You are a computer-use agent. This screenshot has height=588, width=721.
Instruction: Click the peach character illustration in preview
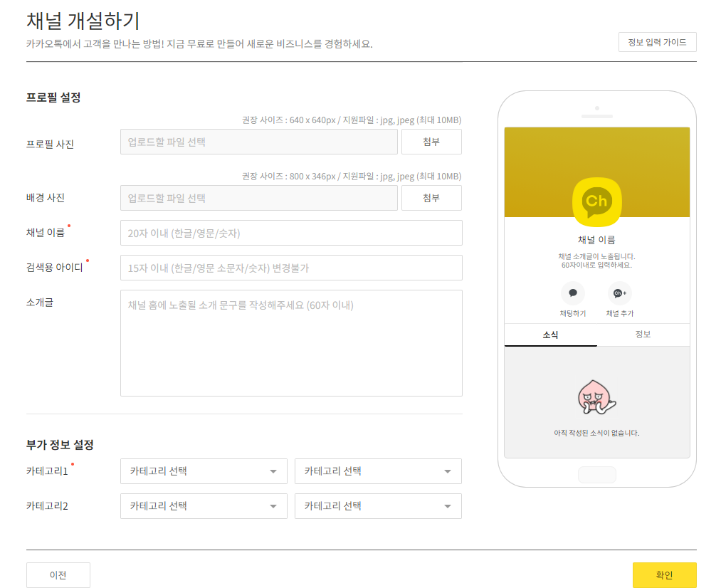596,397
